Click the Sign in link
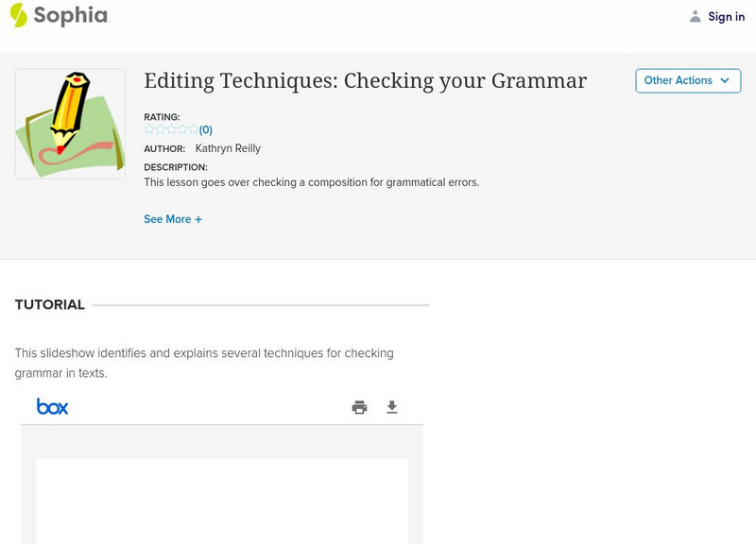The height and width of the screenshot is (544, 756). 726,16
